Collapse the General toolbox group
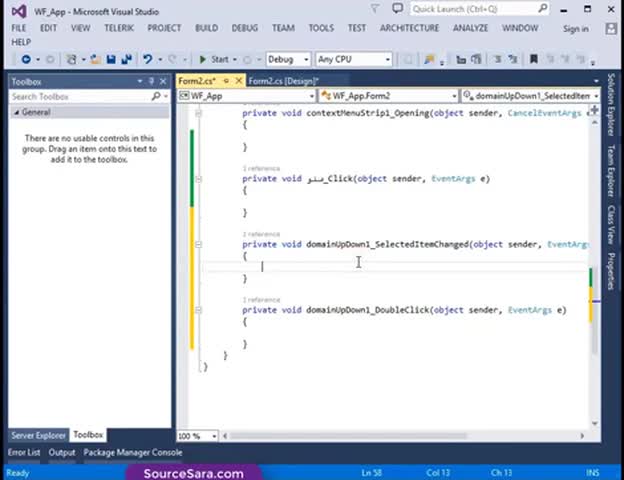 click(16, 112)
